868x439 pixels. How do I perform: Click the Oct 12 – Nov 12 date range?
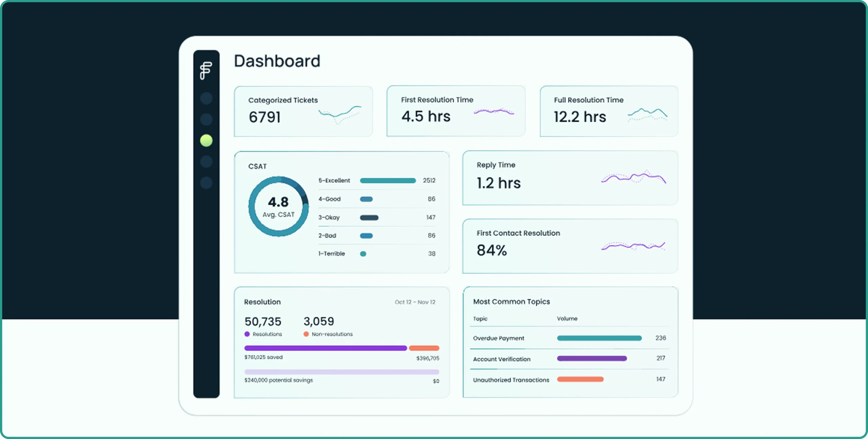[415, 302]
